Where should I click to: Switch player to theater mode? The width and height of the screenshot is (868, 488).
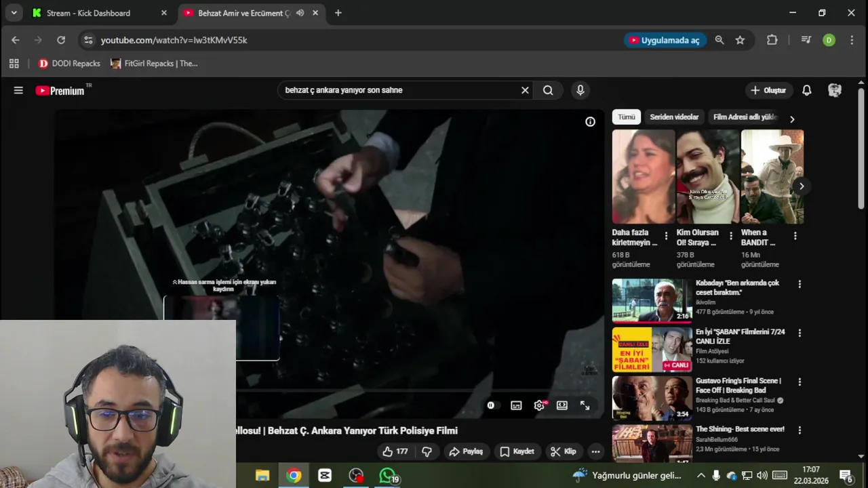pos(562,405)
